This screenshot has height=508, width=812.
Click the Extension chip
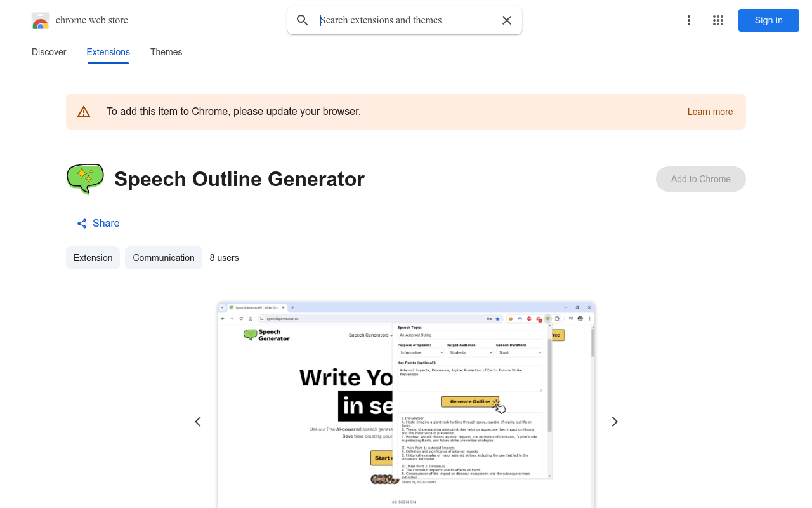(x=93, y=258)
